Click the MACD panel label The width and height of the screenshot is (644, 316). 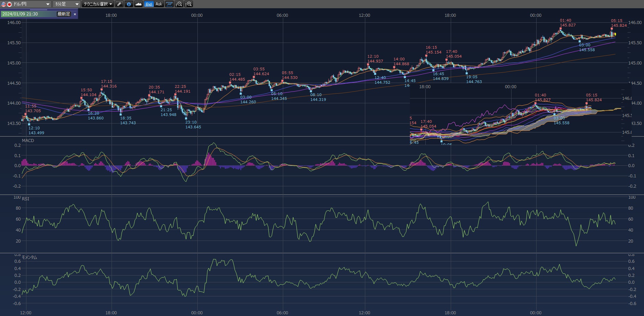click(28, 141)
